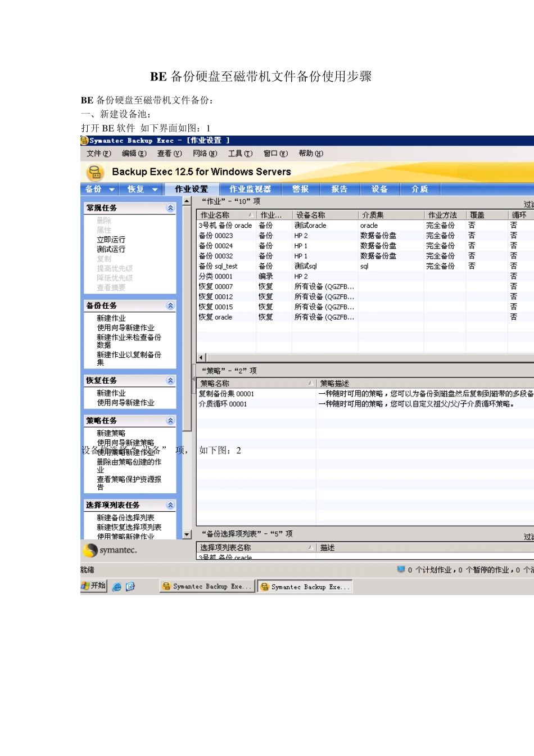Image resolution: width=534 pixels, height=756 pixels.
Task: Select job row 备份 00023
Action: click(x=365, y=236)
